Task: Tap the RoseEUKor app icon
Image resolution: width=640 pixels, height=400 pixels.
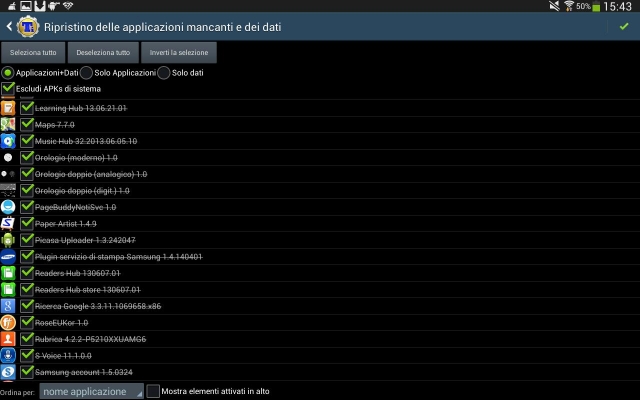Action: [8, 322]
